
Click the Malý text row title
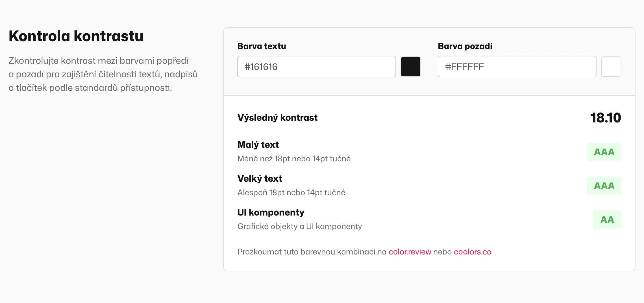click(x=258, y=145)
